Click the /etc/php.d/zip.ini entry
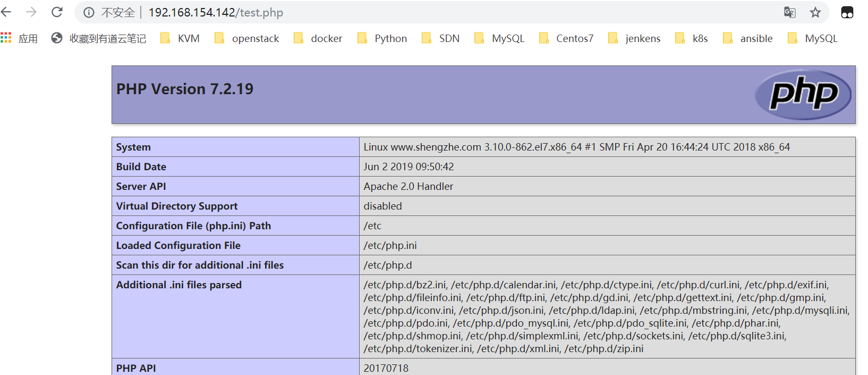 click(x=604, y=348)
